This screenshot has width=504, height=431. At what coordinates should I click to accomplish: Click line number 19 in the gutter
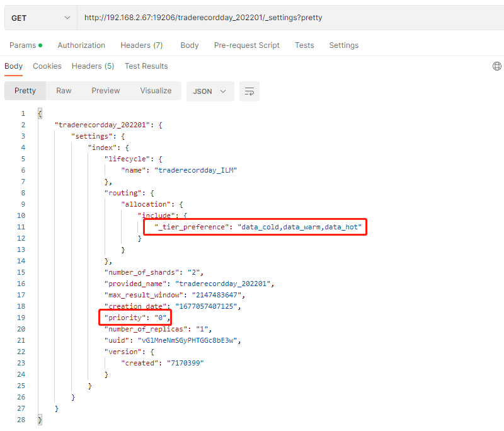click(21, 318)
